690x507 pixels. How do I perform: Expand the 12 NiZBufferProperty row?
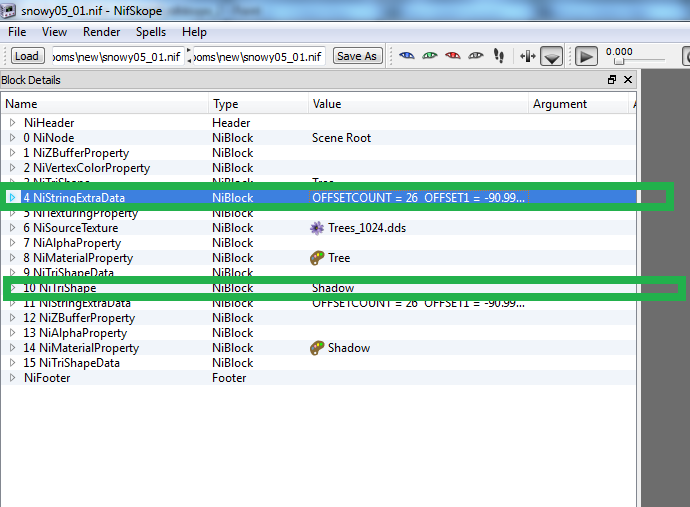tap(13, 318)
